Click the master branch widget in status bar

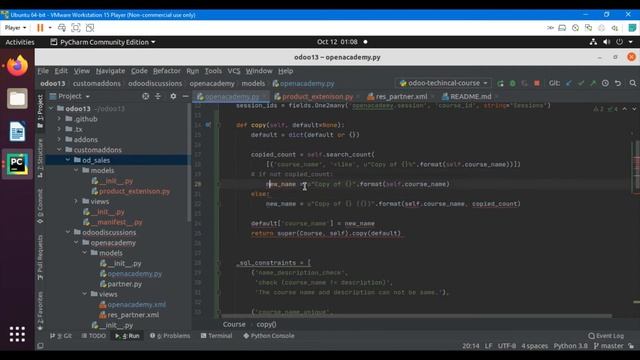(x=608, y=346)
